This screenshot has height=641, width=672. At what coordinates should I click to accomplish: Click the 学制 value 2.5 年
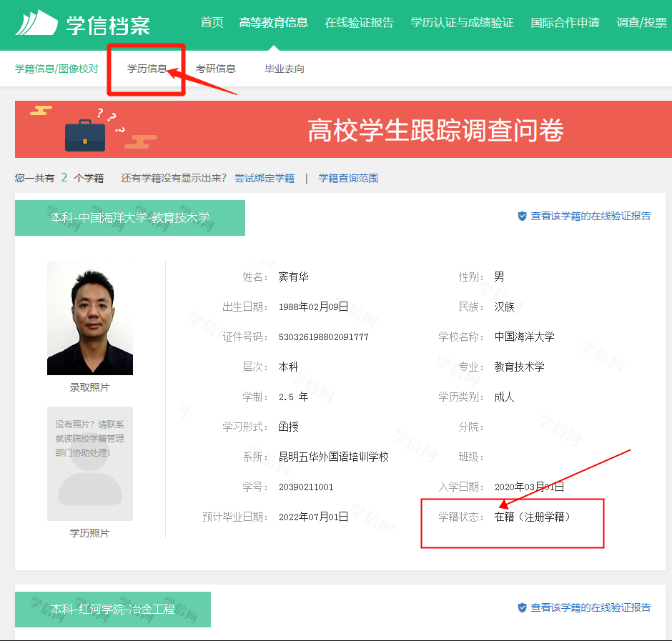click(x=294, y=397)
